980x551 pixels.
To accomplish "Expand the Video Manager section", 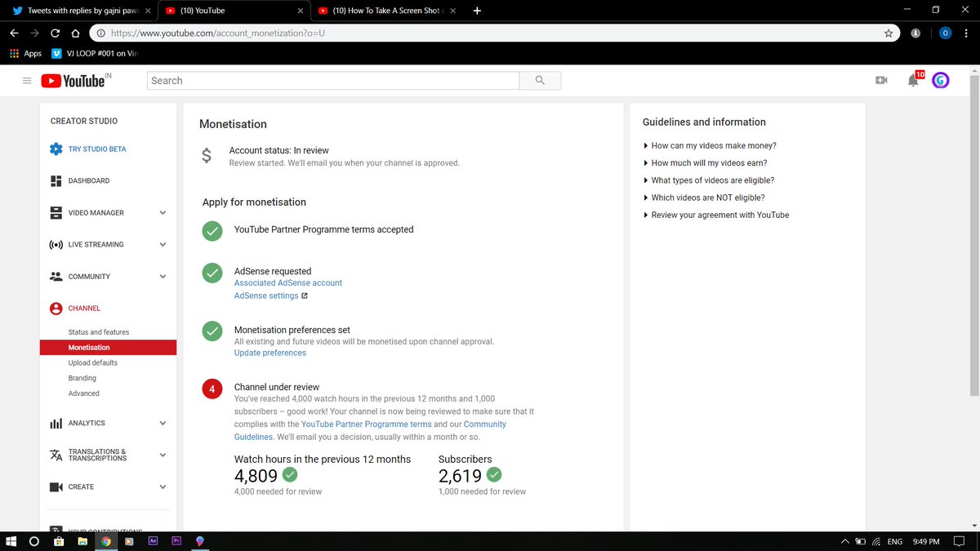I will (x=162, y=212).
